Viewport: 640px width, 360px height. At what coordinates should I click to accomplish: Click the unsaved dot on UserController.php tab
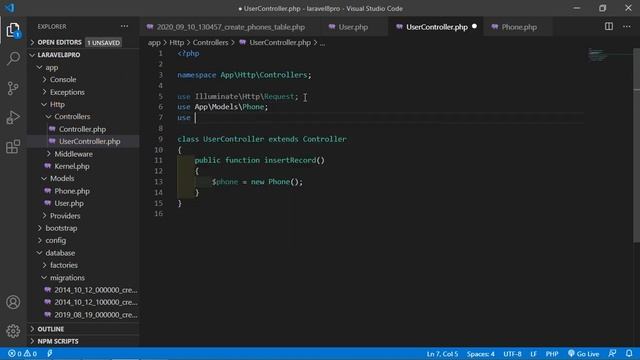(474, 27)
